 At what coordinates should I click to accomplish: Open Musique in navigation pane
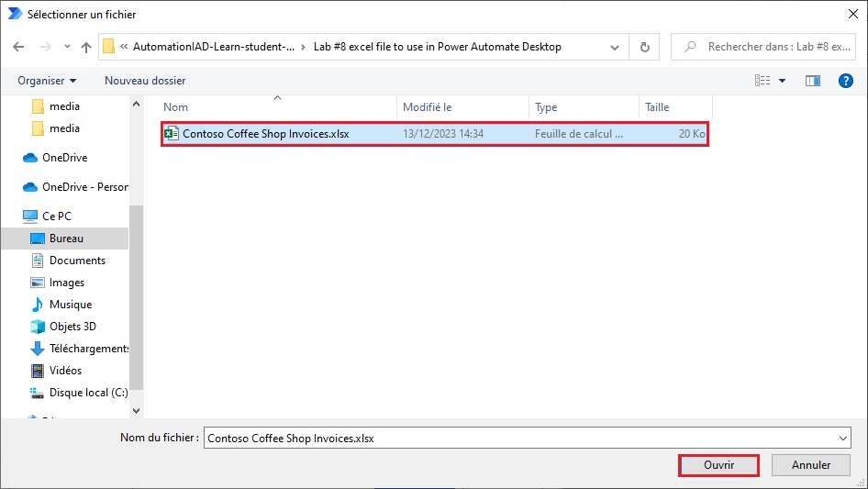pos(71,305)
